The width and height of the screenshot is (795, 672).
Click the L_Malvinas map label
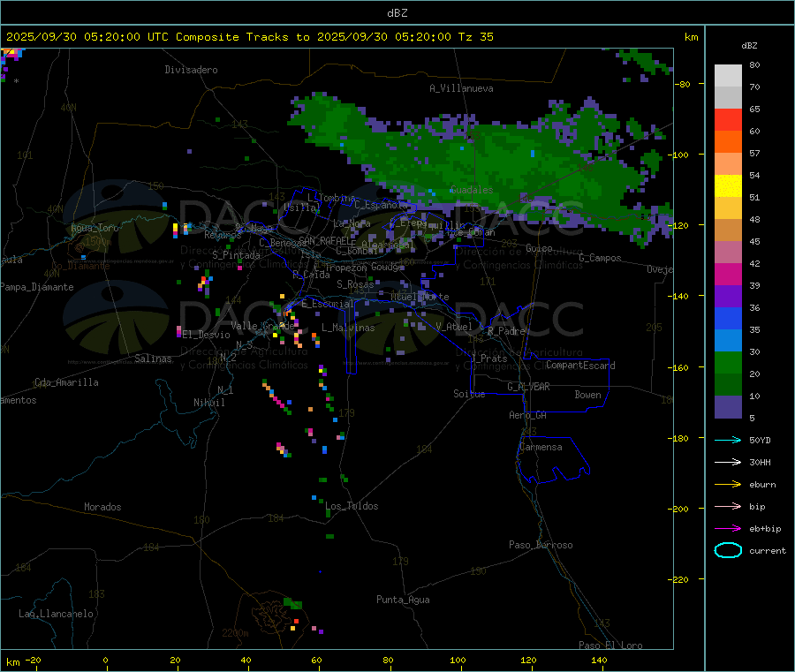coord(348,328)
